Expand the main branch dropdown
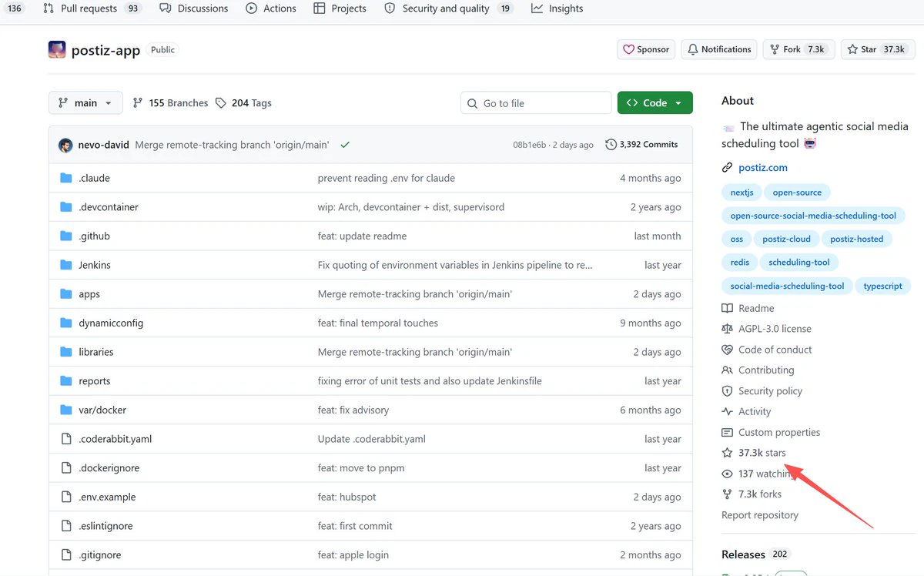This screenshot has height=576, width=924. [x=85, y=103]
